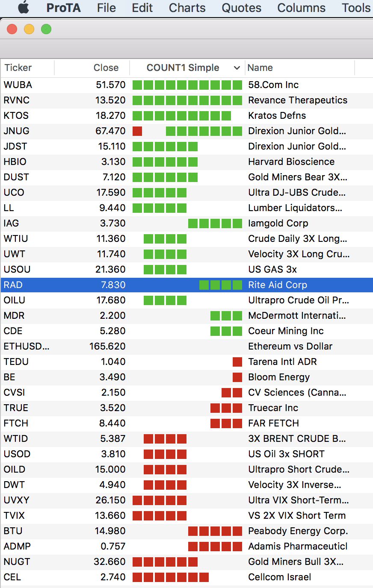Image resolution: width=373 pixels, height=588 pixels.
Task: Sort by the Close column header
Action: pyautogui.click(x=106, y=68)
